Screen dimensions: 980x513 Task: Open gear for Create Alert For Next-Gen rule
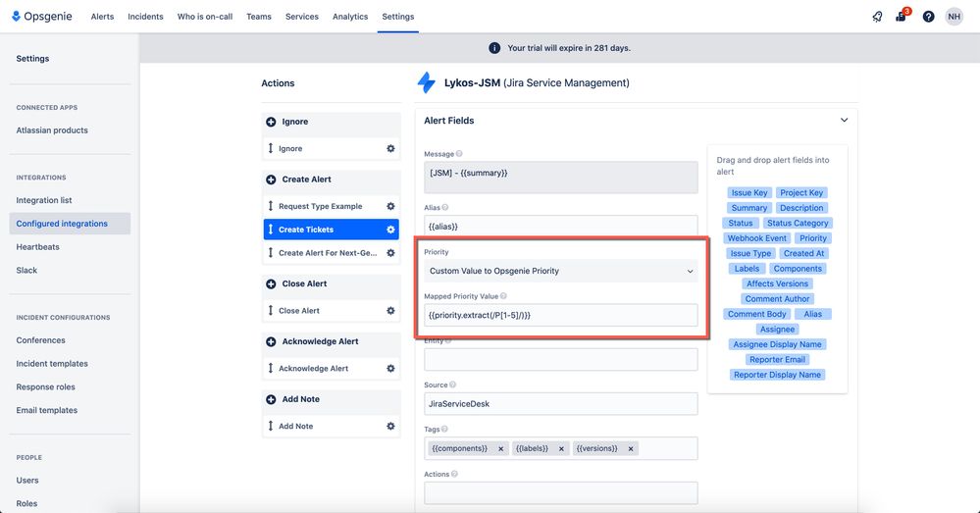click(390, 253)
